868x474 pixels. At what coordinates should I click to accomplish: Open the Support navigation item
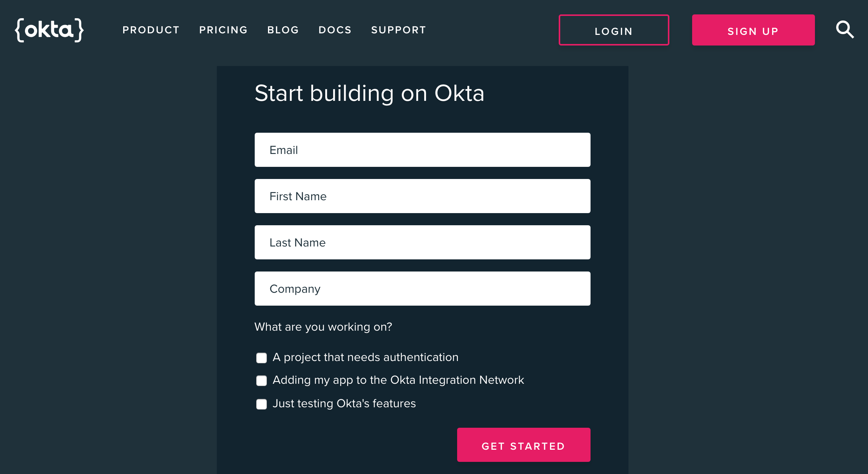point(398,30)
